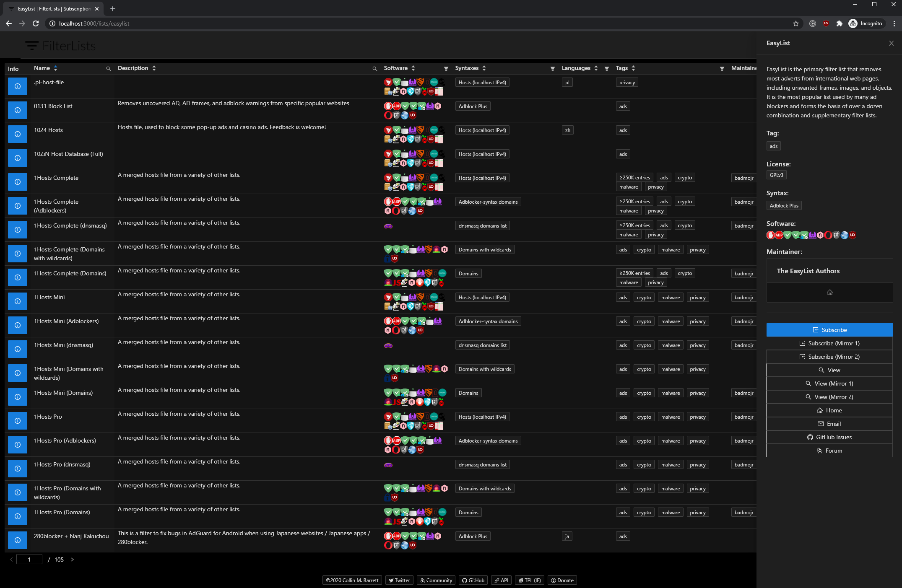Screen dimensions: 902x588
Task: Click info icon for 0131 Block List
Action: [x=18, y=110]
